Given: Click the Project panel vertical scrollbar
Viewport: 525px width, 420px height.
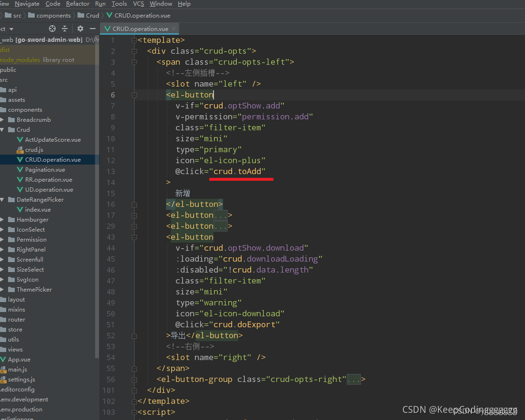Looking at the screenshot, I should click(97, 190).
